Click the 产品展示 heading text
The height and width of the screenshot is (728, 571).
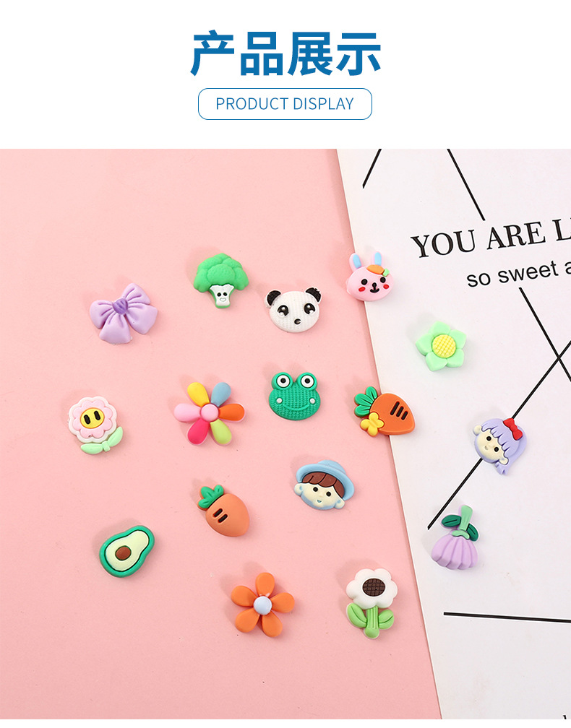click(x=285, y=54)
